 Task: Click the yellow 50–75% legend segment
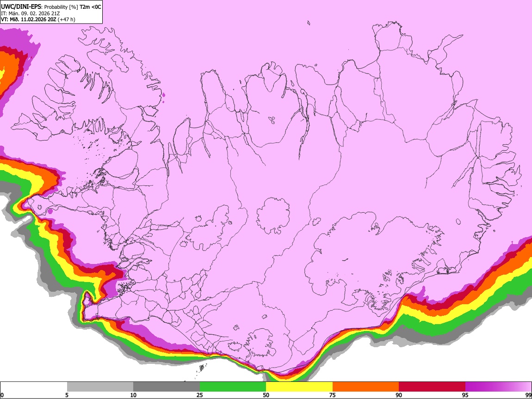tap(299, 387)
